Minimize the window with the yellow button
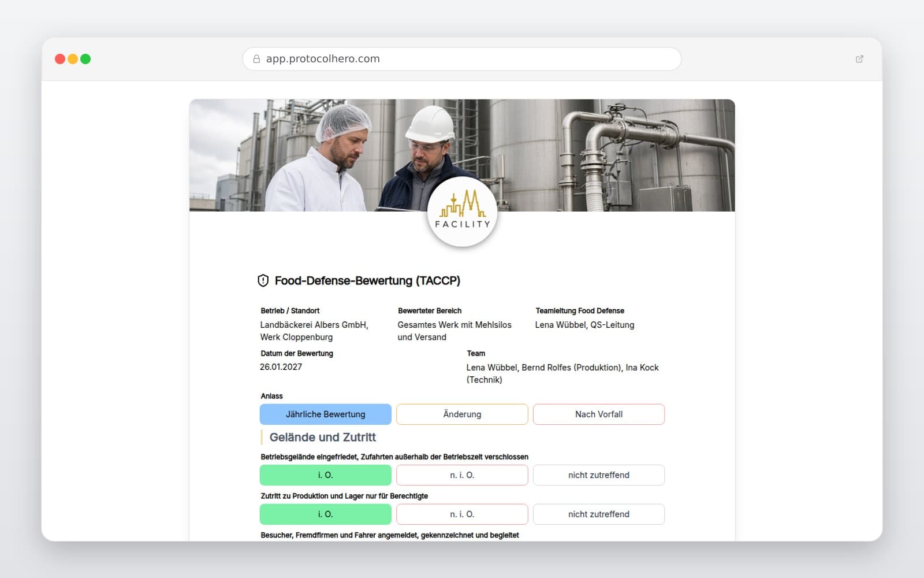 tap(73, 59)
